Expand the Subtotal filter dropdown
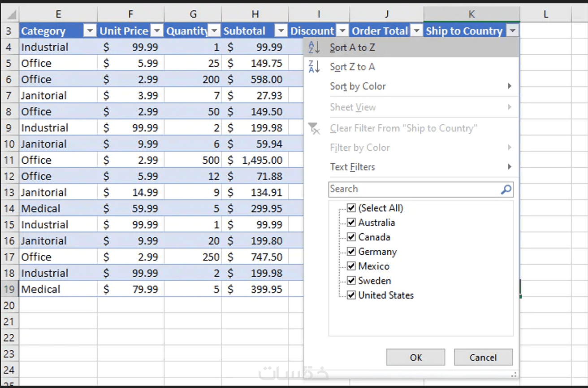The image size is (588, 388). coord(281,31)
